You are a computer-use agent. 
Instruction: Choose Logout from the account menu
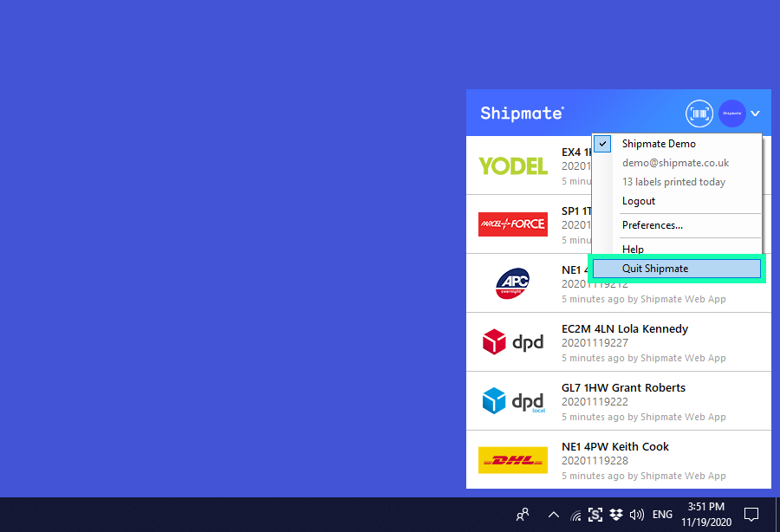[x=638, y=201]
